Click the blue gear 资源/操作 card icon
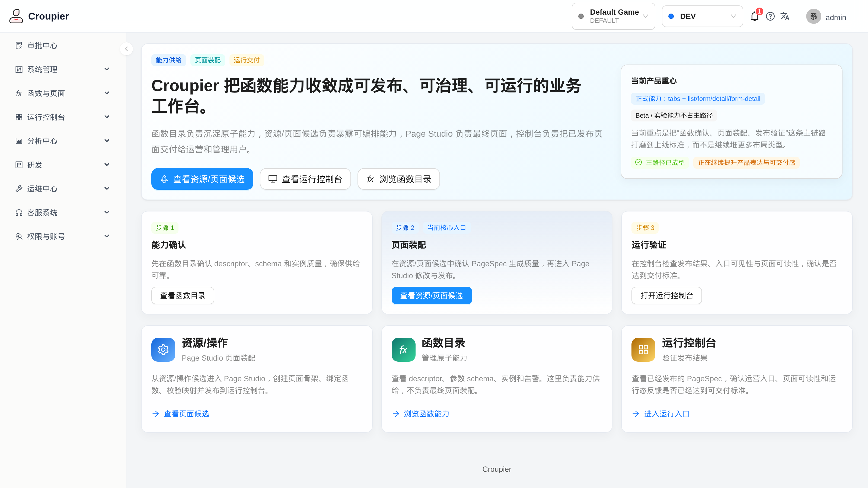Screen dimensions: 868x488 click(163, 349)
